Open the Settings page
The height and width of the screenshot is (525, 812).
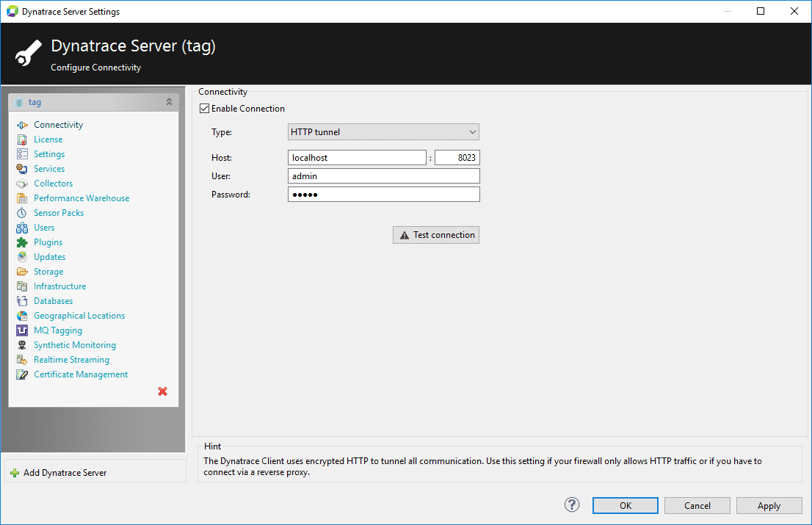pos(49,154)
